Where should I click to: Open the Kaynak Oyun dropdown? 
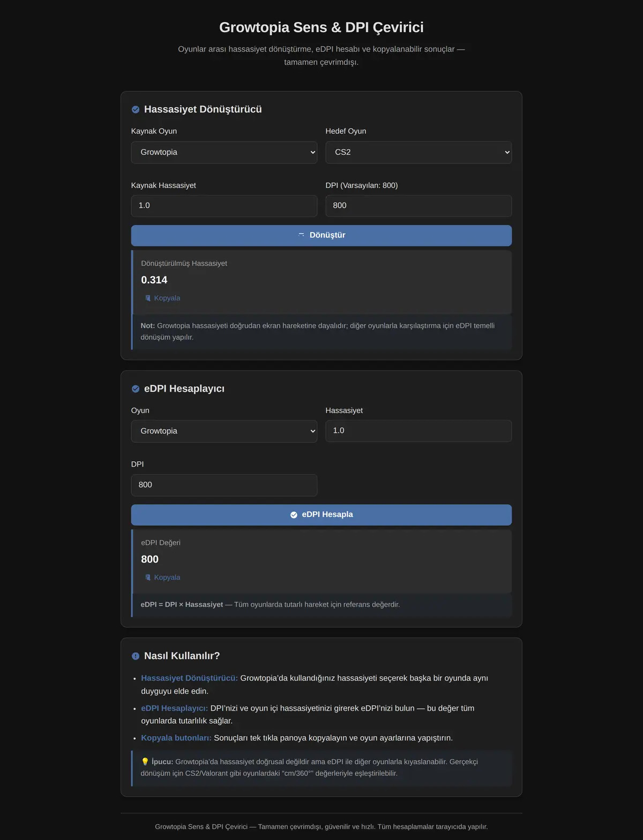coord(224,152)
